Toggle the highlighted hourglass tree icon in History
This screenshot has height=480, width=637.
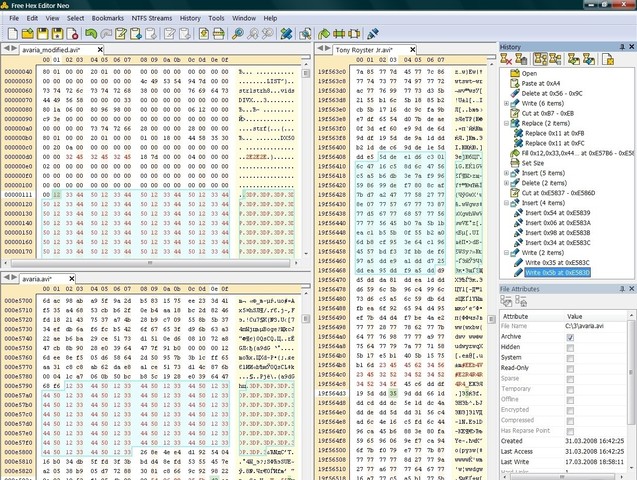[x=540, y=59]
